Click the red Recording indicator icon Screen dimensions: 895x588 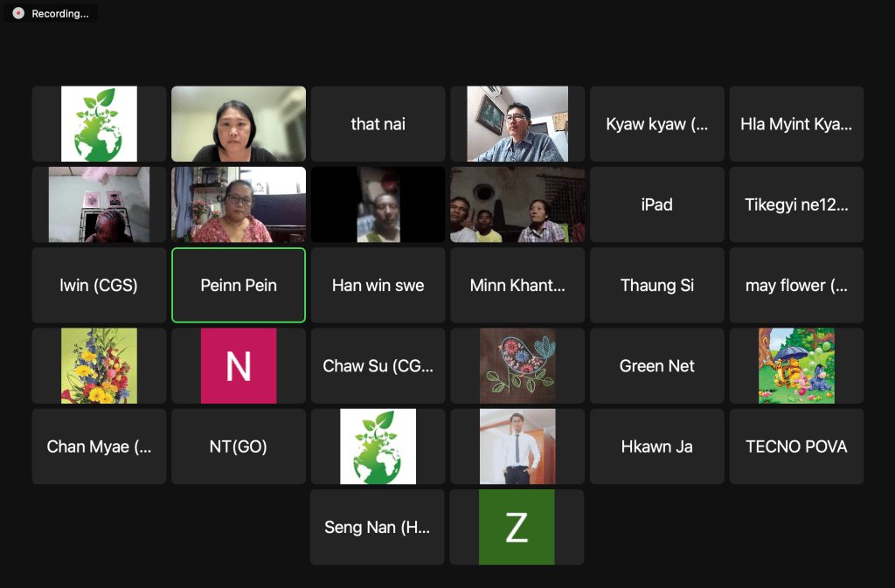pos(18,13)
